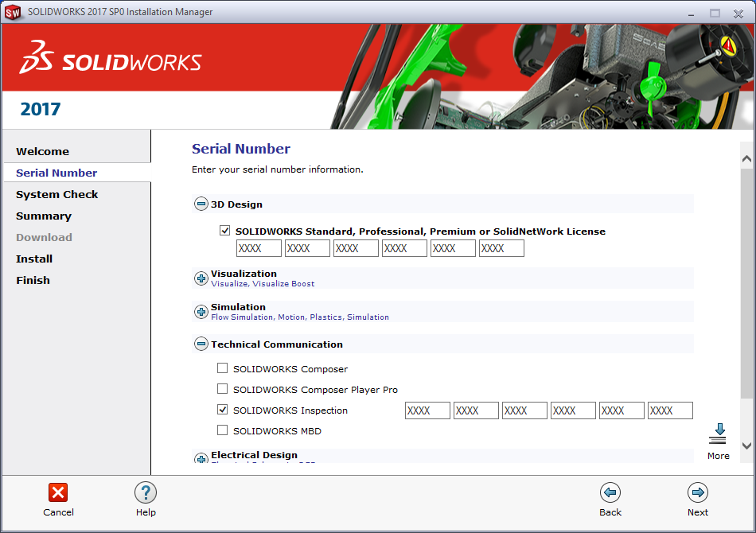Click the 'Serial Number' page heading
Viewport: 756px width, 533px height.
click(x=241, y=149)
